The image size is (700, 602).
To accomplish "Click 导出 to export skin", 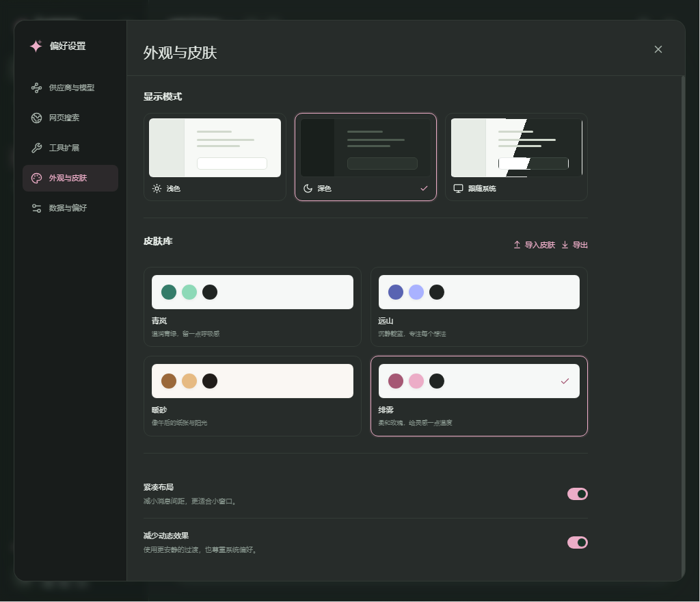I will point(574,245).
